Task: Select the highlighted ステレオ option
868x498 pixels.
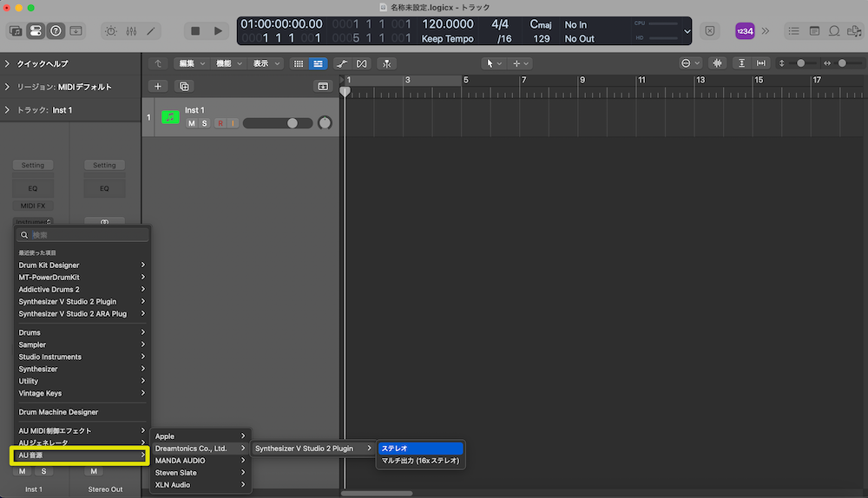Action: click(x=421, y=449)
